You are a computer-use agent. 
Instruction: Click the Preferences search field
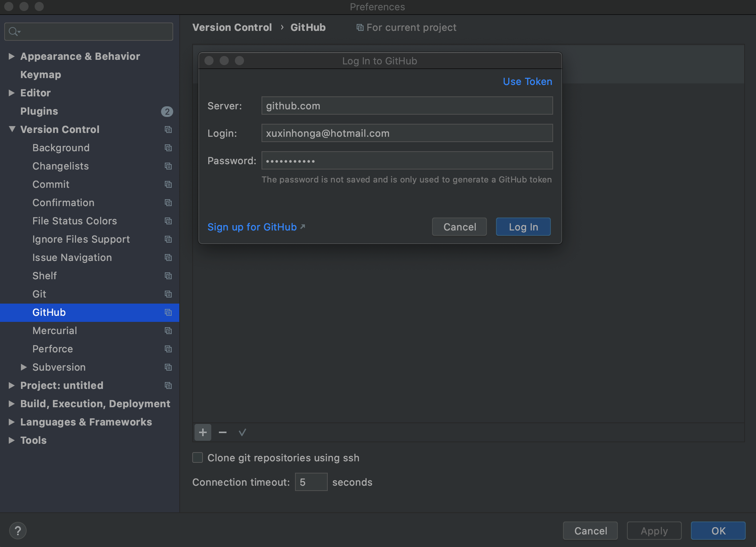pyautogui.click(x=89, y=32)
